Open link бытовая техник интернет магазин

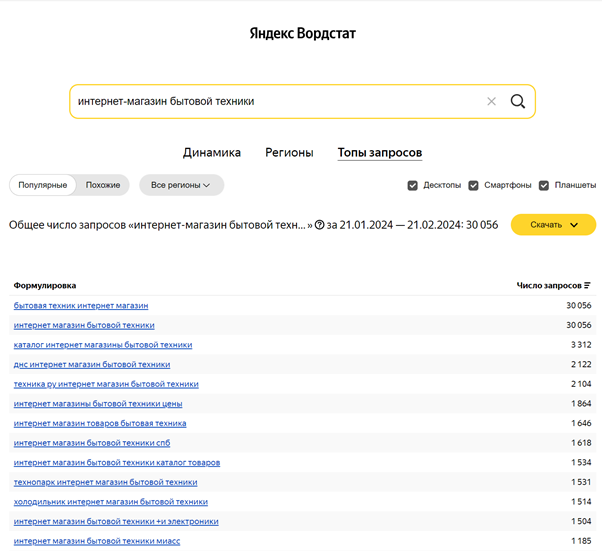(x=81, y=306)
